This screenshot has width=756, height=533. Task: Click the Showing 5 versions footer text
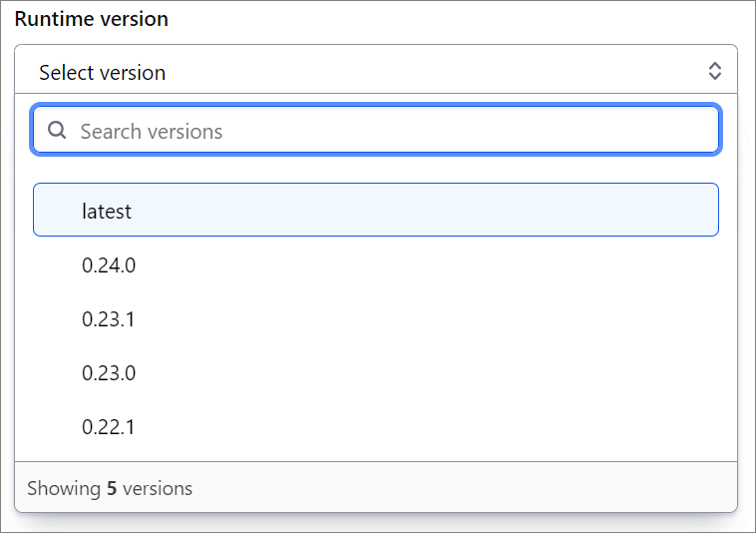(110, 489)
